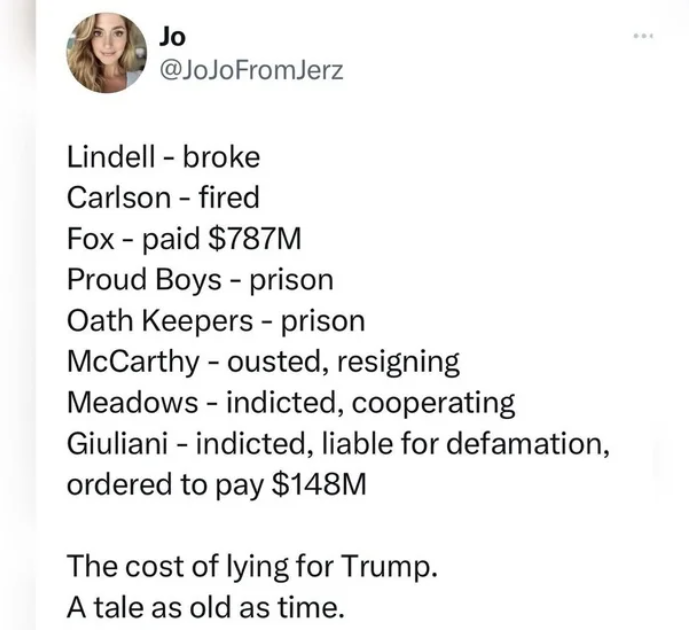Viewport: 689px width, 630px height.
Task: Click the word 'McCarthy' in the tweet
Action: click(x=133, y=362)
